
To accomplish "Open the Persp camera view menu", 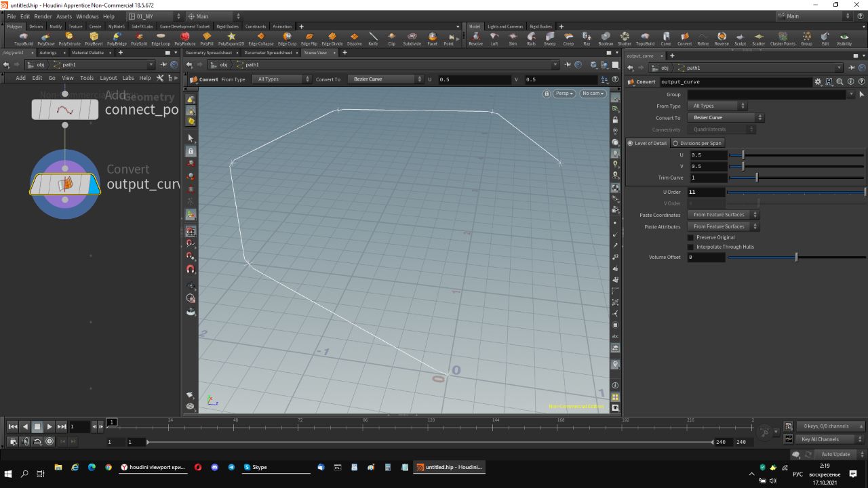I will point(564,94).
